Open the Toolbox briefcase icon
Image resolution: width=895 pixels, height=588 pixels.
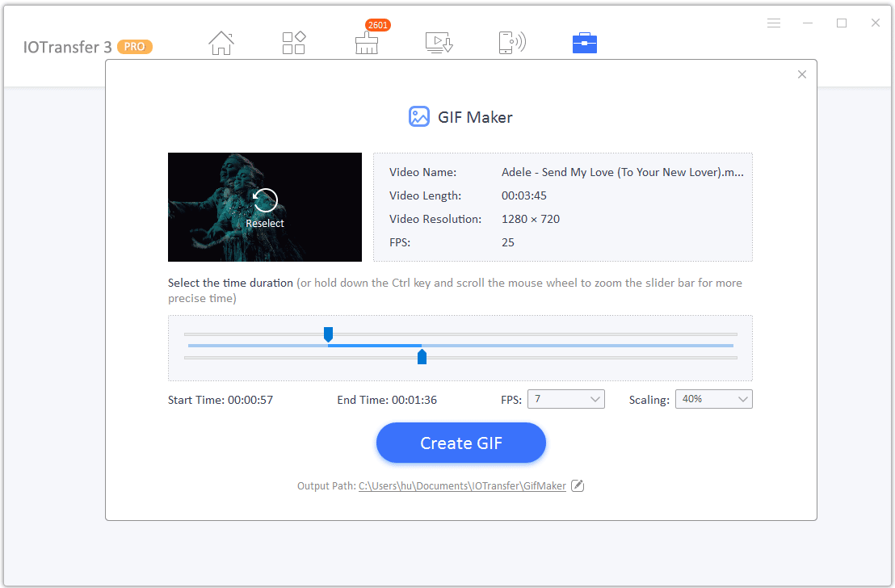click(584, 43)
